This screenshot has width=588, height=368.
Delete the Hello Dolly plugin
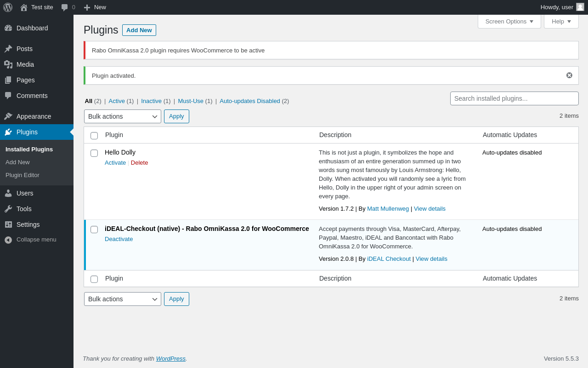(x=140, y=163)
